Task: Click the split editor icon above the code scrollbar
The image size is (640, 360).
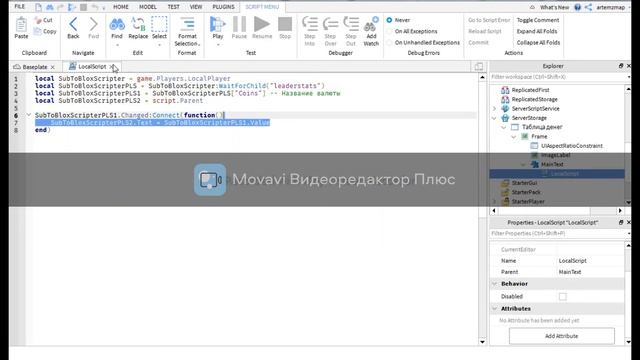Action: click(x=478, y=66)
